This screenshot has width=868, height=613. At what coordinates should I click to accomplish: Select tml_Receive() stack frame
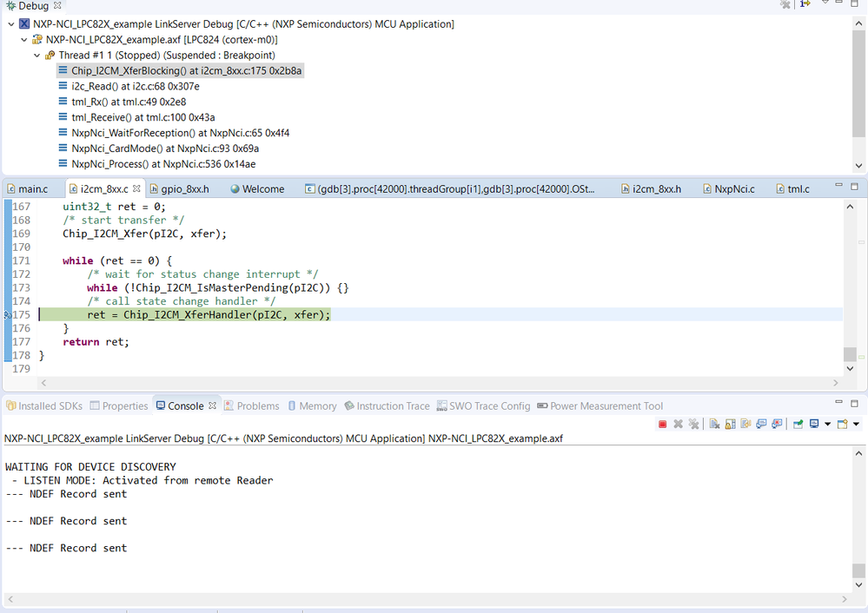click(136, 117)
